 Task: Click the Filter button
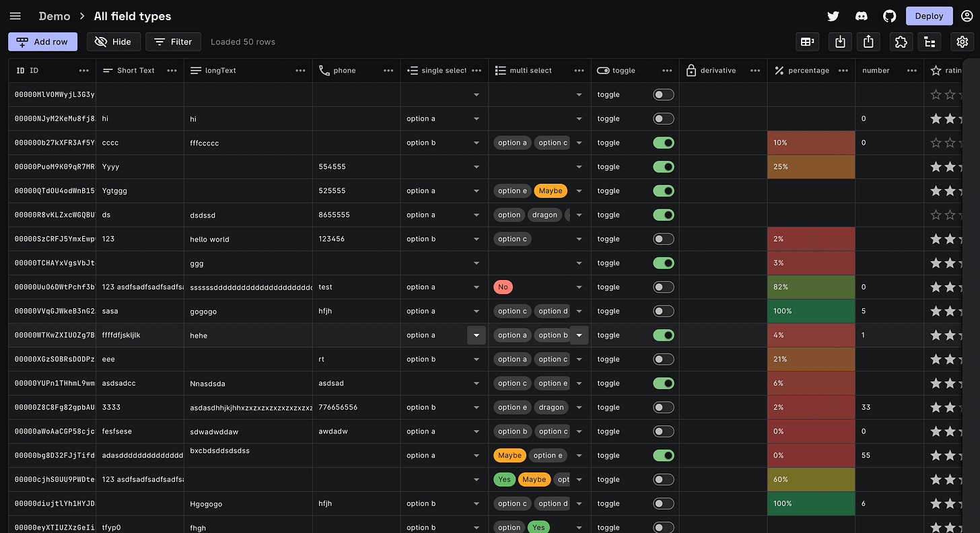(173, 42)
